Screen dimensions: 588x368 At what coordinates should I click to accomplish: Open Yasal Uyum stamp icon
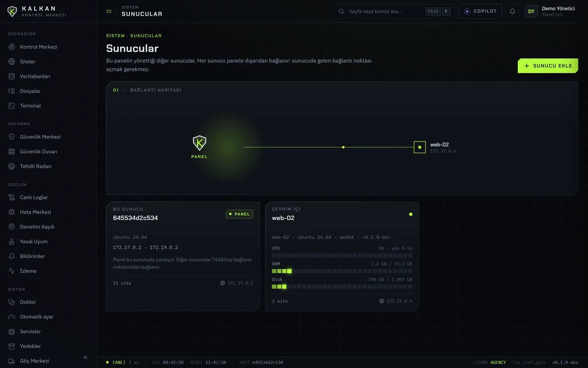click(12, 241)
